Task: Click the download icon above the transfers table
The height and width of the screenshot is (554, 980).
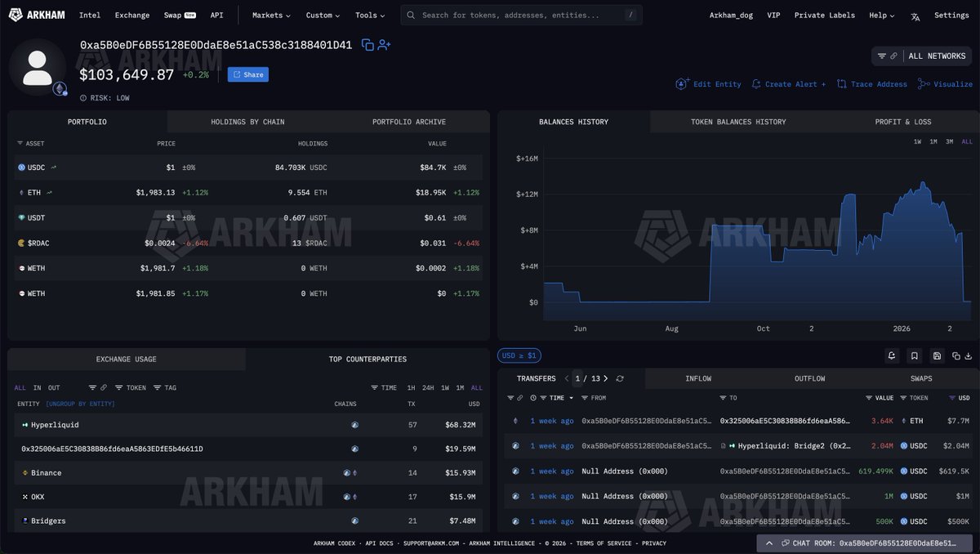Action: tap(969, 355)
